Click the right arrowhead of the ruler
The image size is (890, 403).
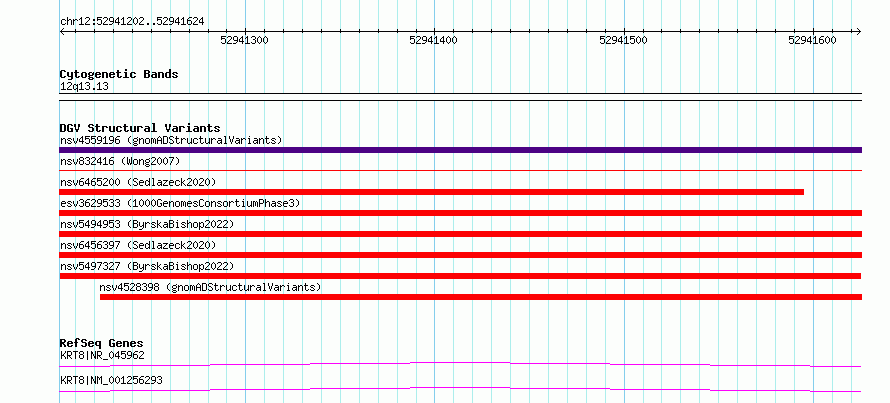(x=859, y=31)
